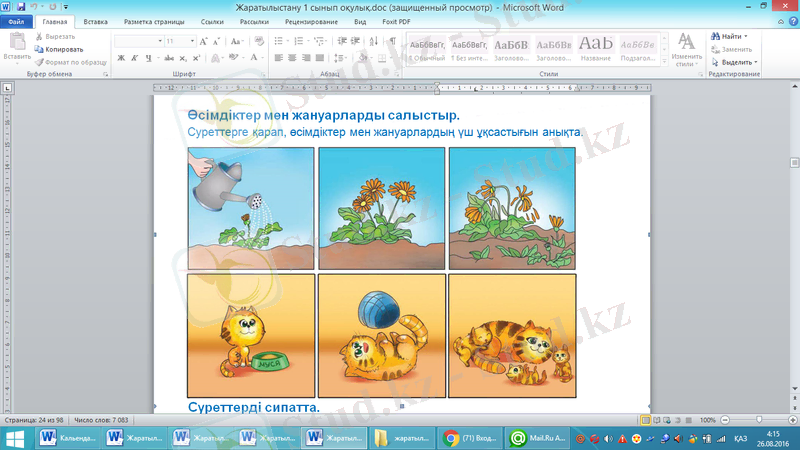Toggle the ruler button above the vertical scrollbar
The height and width of the screenshot is (450, 800).
pyautogui.click(x=792, y=88)
